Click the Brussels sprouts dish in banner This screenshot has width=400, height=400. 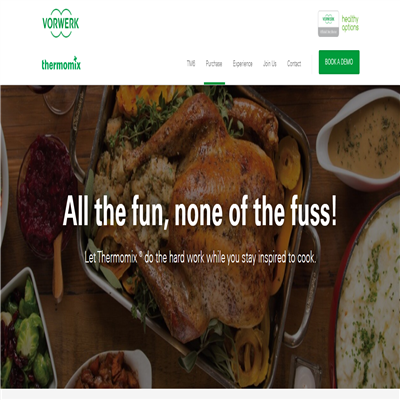(x=26, y=328)
